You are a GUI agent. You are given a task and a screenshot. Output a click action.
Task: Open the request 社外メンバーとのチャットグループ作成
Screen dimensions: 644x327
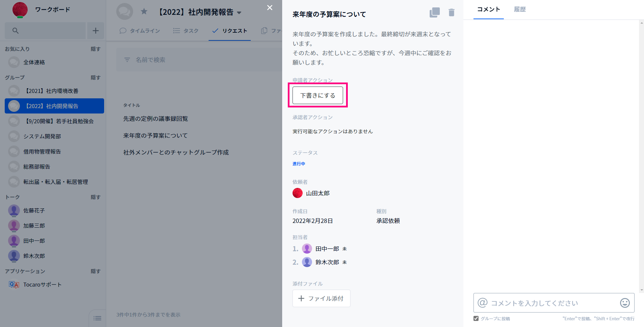176,152
